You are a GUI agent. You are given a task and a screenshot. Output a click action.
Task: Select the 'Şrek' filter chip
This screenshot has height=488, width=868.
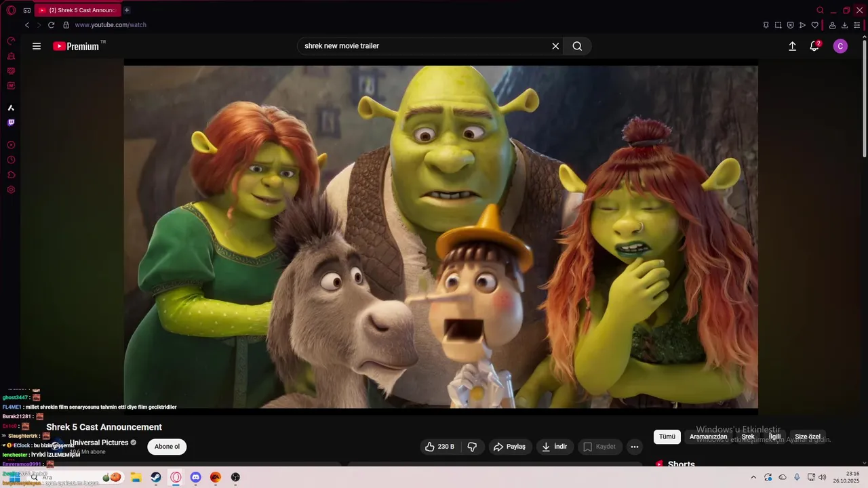point(748,436)
